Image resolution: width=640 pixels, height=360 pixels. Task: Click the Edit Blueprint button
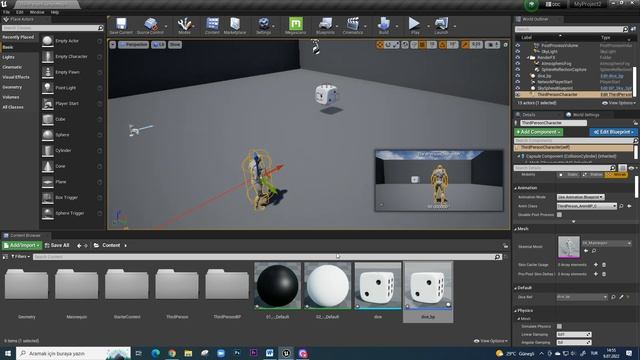click(x=613, y=132)
